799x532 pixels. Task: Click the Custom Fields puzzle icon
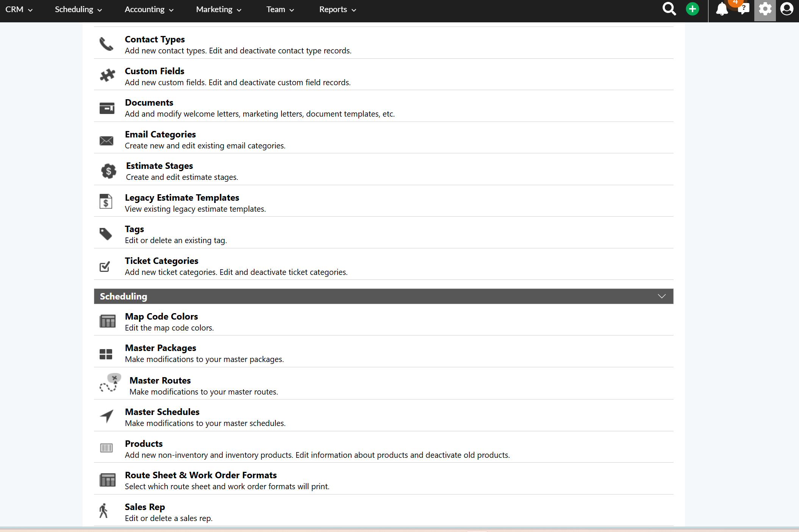point(107,75)
